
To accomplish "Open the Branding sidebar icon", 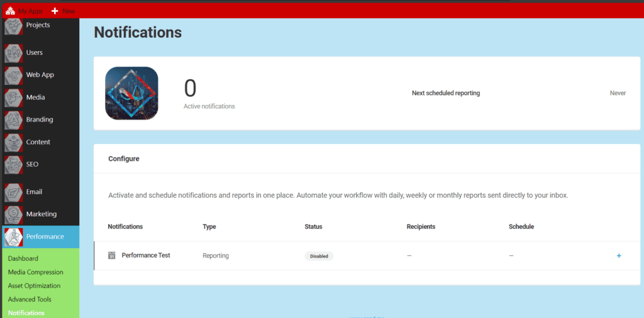I will pos(13,120).
